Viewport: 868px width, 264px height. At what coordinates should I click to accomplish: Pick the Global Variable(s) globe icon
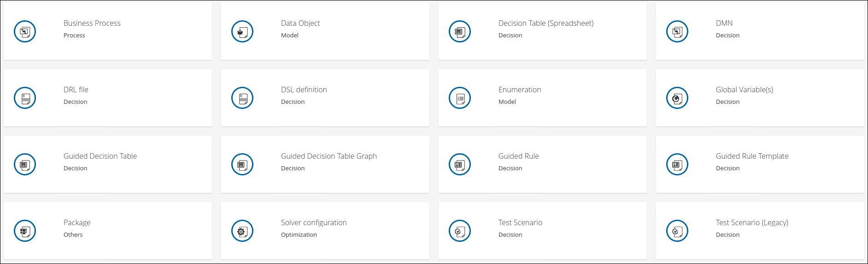[677, 98]
